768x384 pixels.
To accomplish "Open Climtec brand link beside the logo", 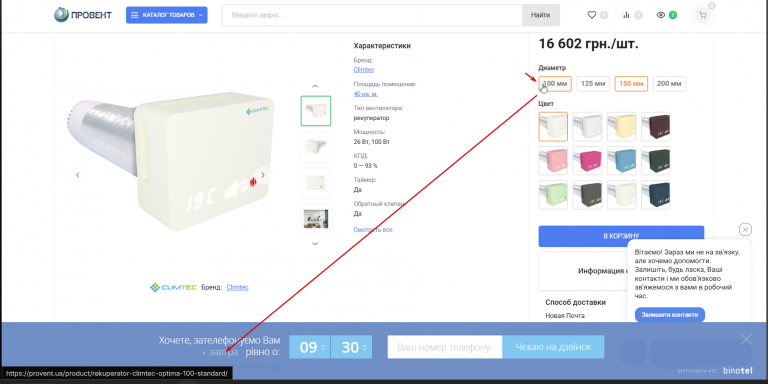I will click(237, 288).
